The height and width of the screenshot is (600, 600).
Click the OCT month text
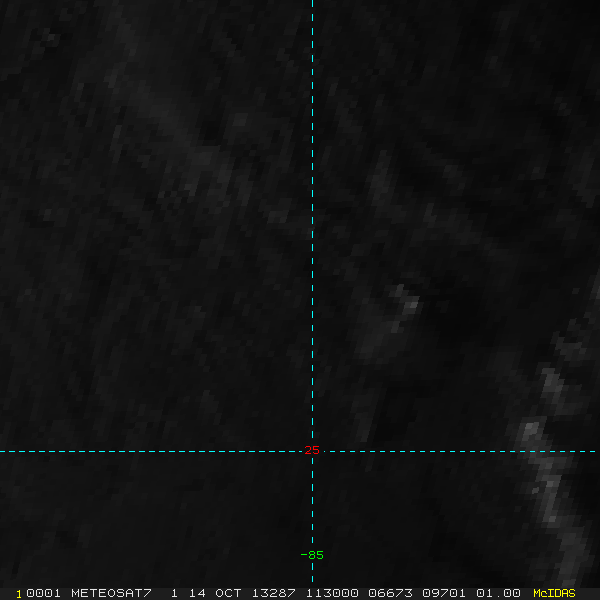point(228,593)
